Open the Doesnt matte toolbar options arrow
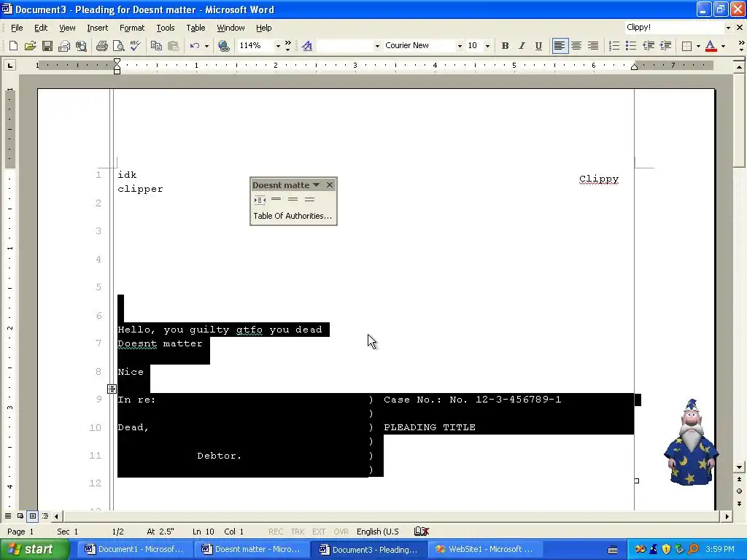747x560 pixels. click(316, 184)
